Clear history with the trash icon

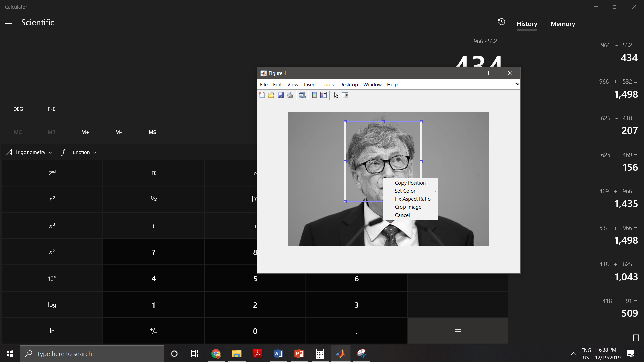636,337
